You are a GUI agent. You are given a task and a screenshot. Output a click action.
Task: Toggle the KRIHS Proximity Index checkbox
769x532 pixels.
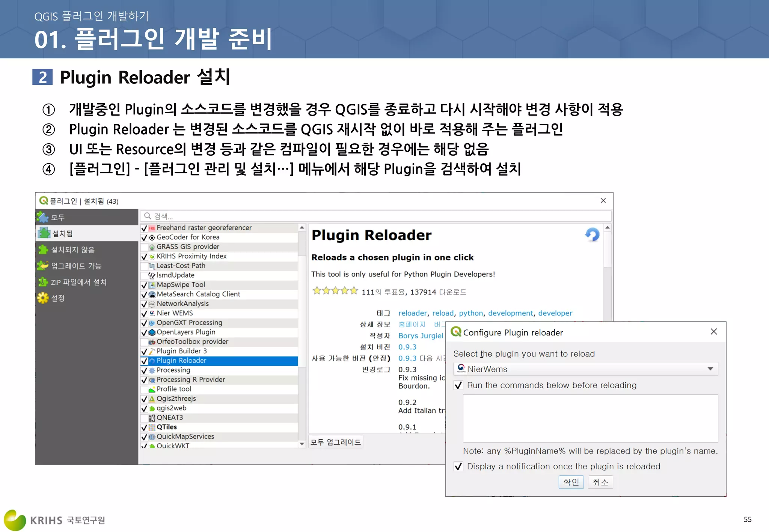(x=144, y=257)
